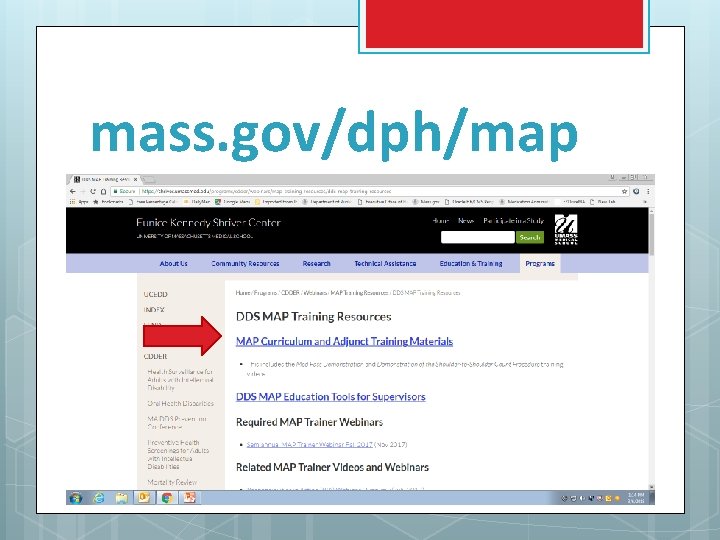The height and width of the screenshot is (540, 720).
Task: Open Semi-annual MAP Trainer Webinar Fall 2017
Action: pyautogui.click(x=309, y=444)
